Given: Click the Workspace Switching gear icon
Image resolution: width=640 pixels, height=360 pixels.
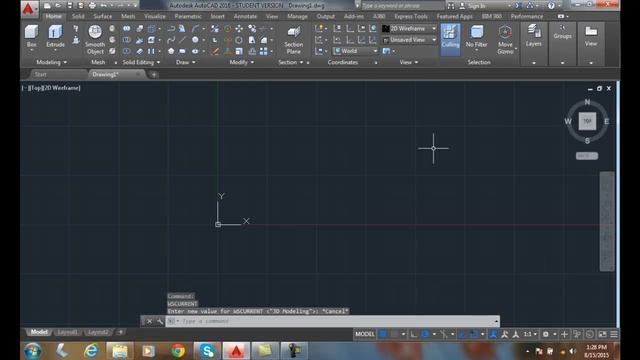Looking at the screenshot, I should point(545,334).
